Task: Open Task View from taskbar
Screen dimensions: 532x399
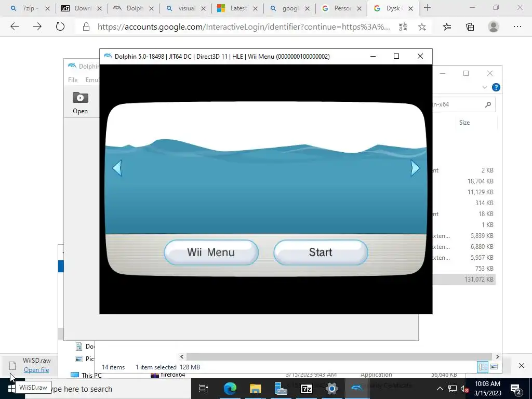Action: click(x=203, y=389)
